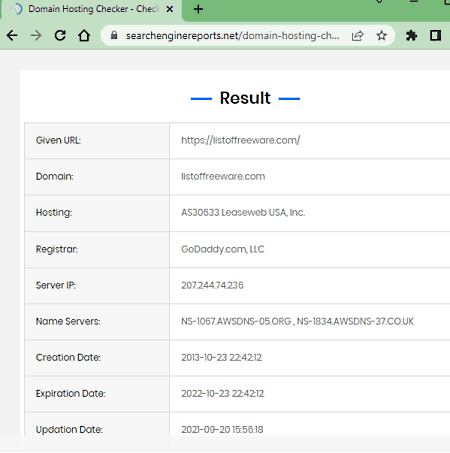Select GoDaddy.com, LLC registrar value
Screen dimensions: 450x453
point(223,249)
